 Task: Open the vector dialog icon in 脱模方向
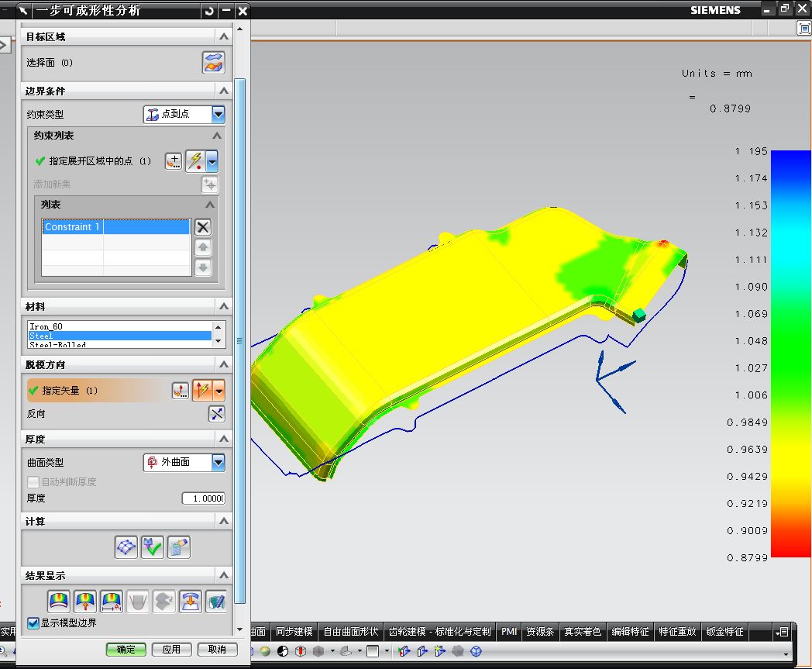181,391
